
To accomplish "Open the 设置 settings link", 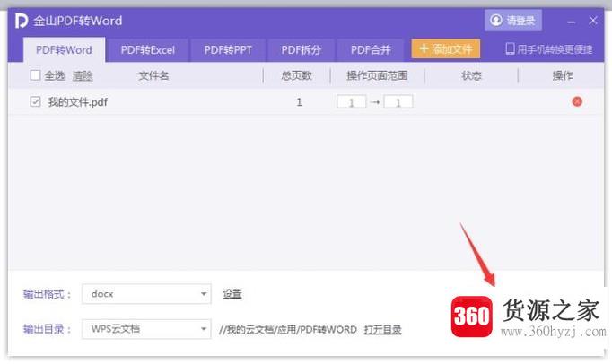I will point(232,294).
